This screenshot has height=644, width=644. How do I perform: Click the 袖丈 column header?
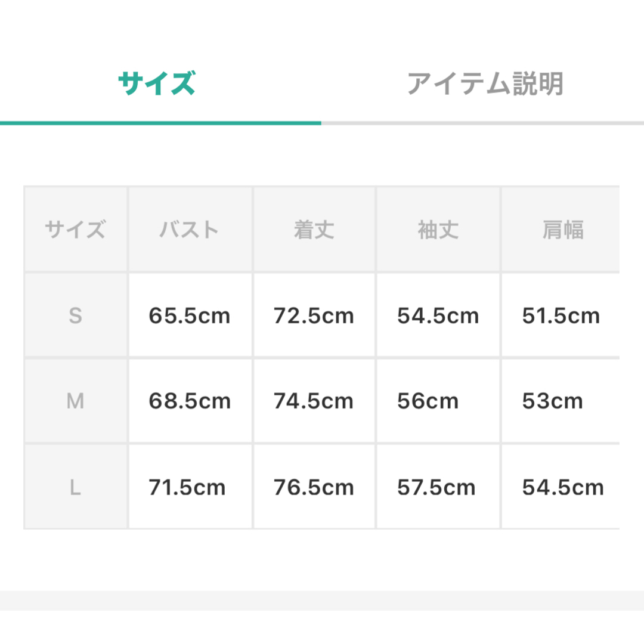click(438, 230)
